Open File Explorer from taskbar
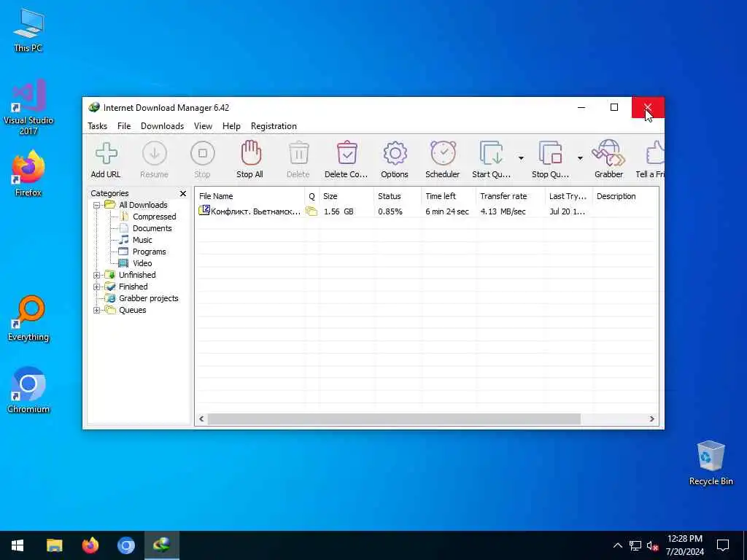Image resolution: width=747 pixels, height=560 pixels. 54,545
